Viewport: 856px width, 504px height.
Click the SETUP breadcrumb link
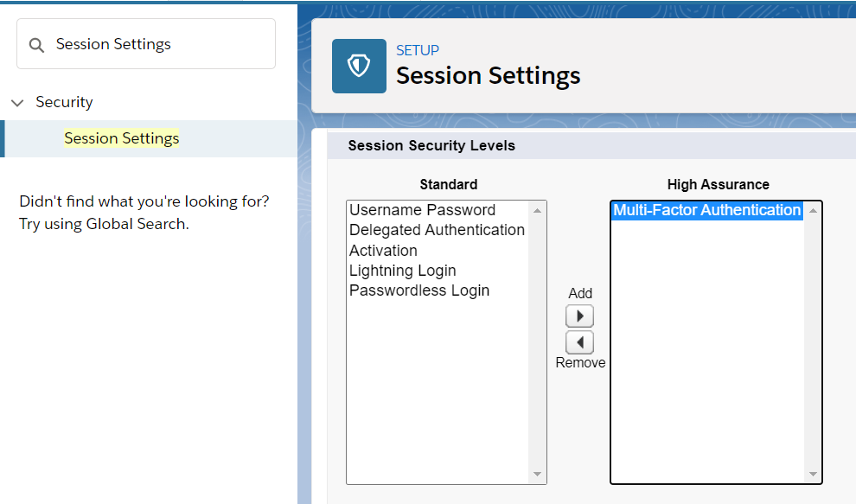(x=418, y=50)
